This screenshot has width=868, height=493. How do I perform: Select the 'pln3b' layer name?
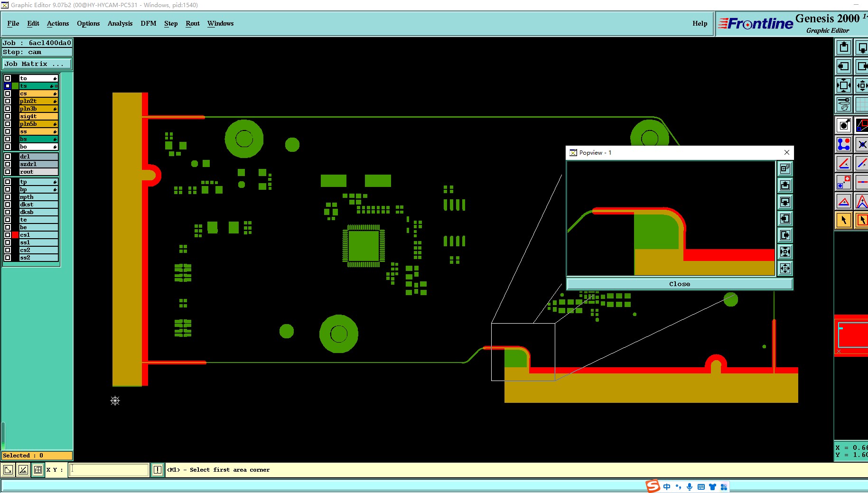point(38,109)
